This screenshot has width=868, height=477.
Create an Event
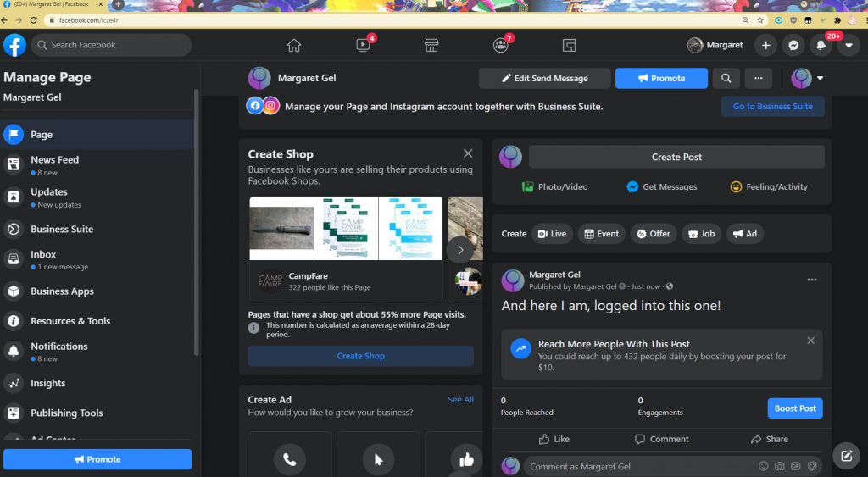point(602,234)
